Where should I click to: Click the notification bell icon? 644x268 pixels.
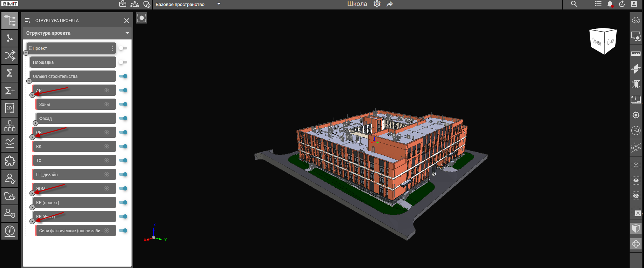click(610, 4)
